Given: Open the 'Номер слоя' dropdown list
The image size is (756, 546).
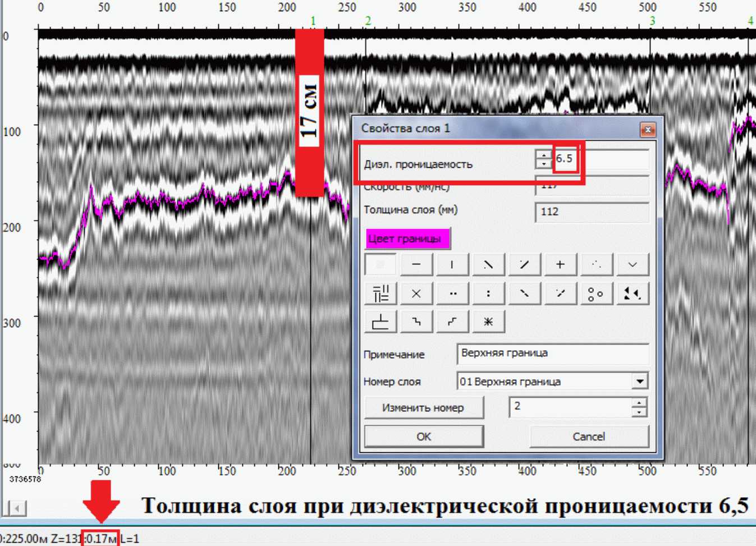Looking at the screenshot, I should (x=639, y=382).
